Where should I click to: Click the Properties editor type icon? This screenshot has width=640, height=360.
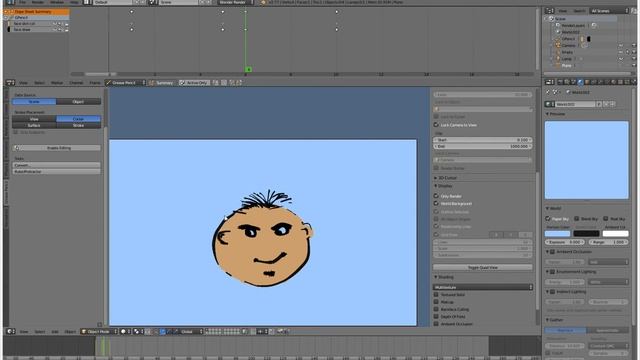550,82
